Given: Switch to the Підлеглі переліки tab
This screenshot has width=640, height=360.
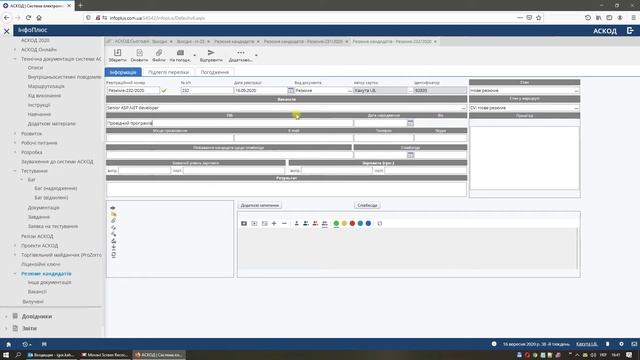Looking at the screenshot, I should coord(168,72).
